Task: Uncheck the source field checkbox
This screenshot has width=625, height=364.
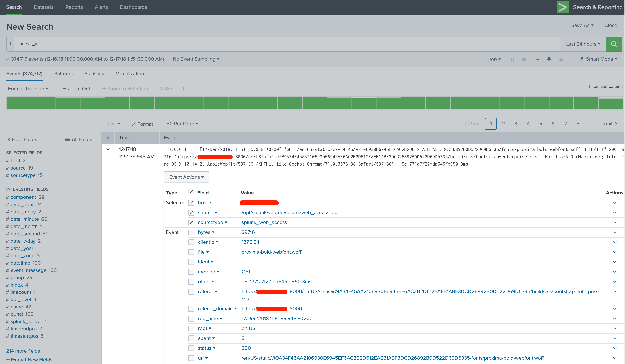Action: coord(191,213)
